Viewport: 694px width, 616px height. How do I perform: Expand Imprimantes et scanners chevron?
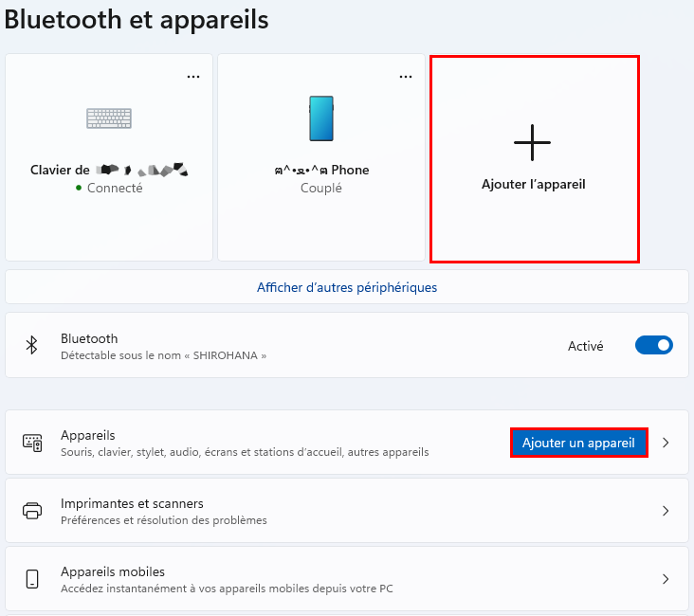pyautogui.click(x=666, y=511)
